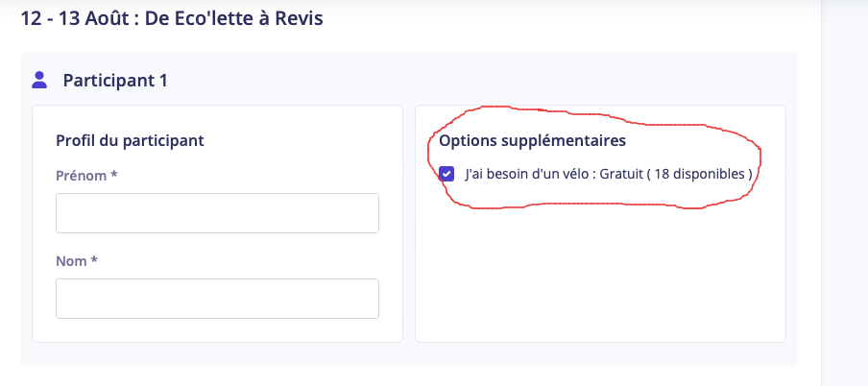Click the grey sidebar strip at right edge
868x386 pixels.
click(x=845, y=193)
